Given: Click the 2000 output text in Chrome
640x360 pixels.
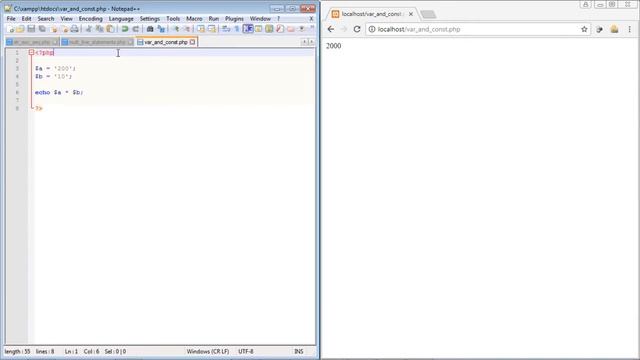Looking at the screenshot, I should tap(333, 46).
